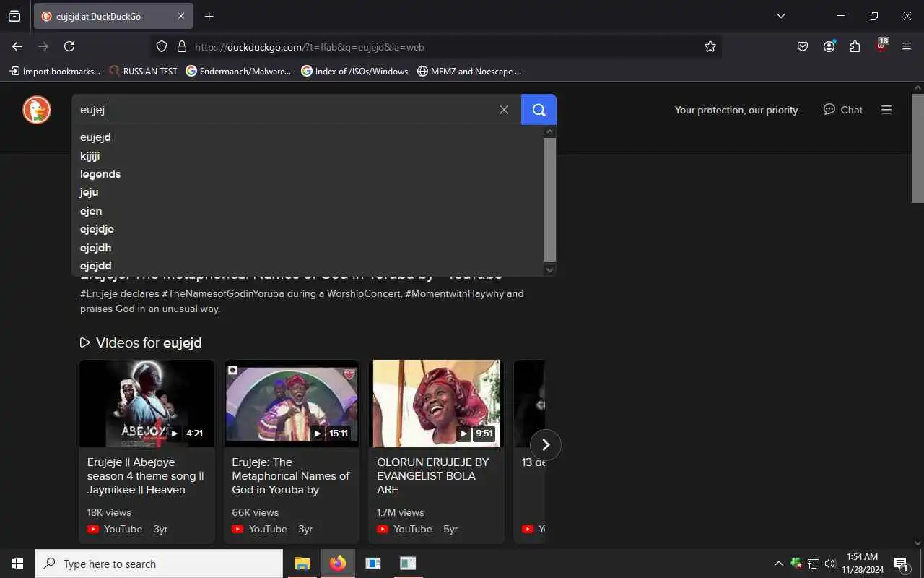Open the extensions puzzle icon
Screen dimensions: 924x578
tap(855, 46)
